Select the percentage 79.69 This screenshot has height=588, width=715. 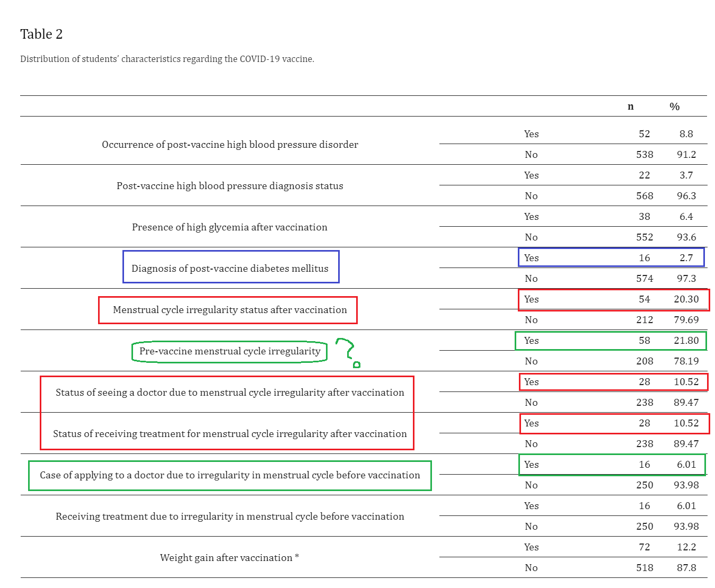[x=686, y=320]
